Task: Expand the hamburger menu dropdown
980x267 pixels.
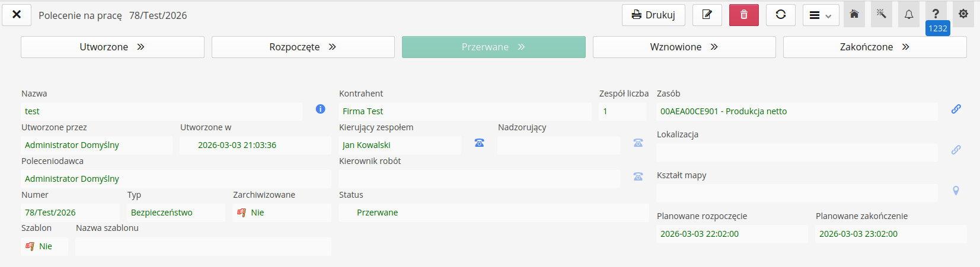Action: click(821, 15)
